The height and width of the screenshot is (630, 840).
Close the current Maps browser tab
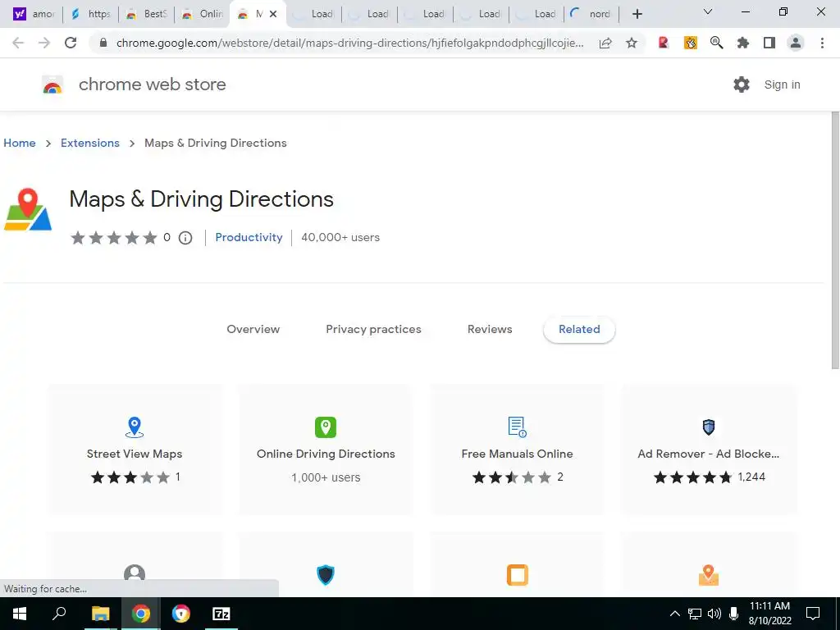coord(273,14)
